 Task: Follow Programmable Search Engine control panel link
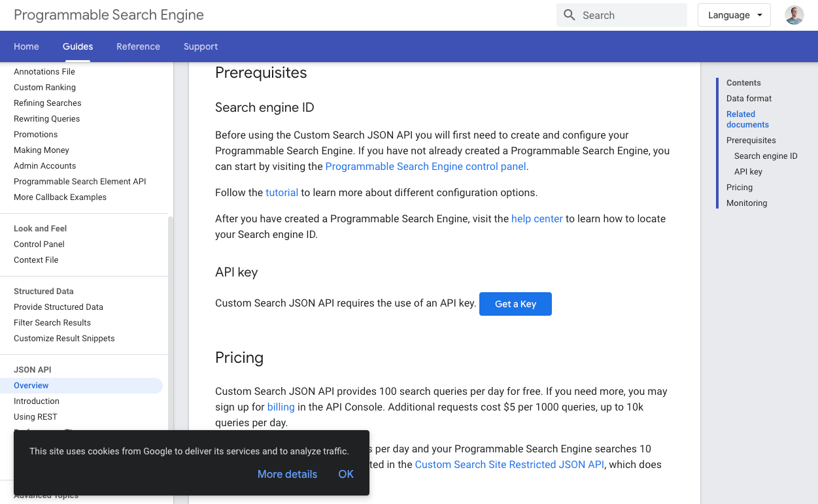[x=426, y=166]
